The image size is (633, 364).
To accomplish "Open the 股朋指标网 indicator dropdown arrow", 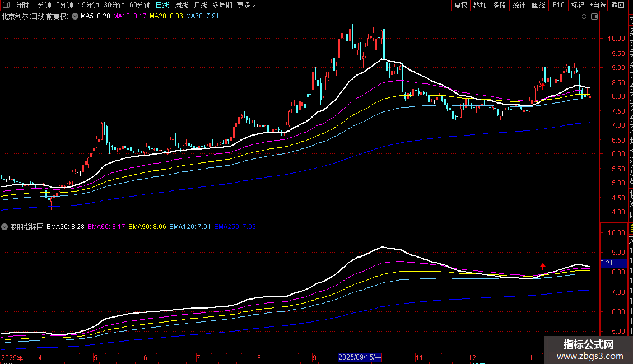I will (5, 227).
